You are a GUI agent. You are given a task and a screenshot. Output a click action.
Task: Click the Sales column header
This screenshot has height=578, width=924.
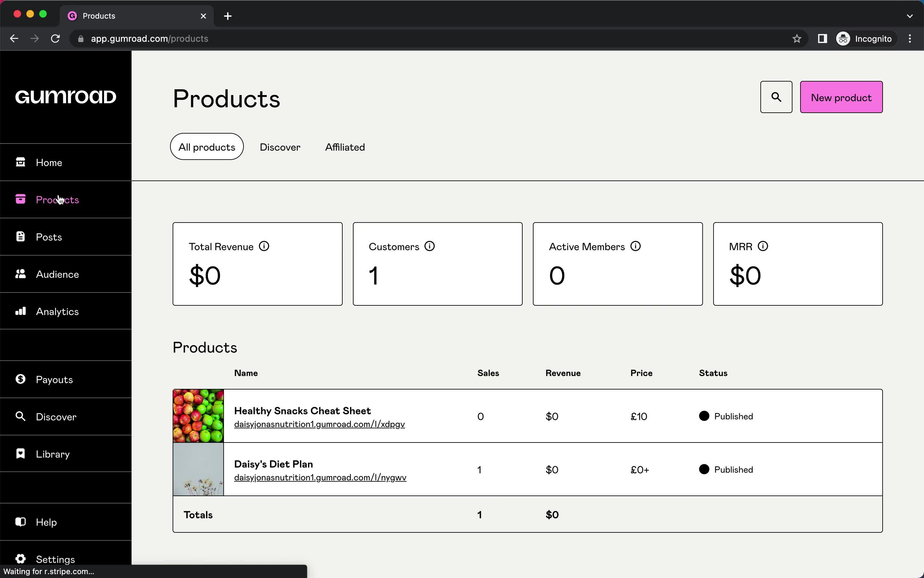point(488,373)
